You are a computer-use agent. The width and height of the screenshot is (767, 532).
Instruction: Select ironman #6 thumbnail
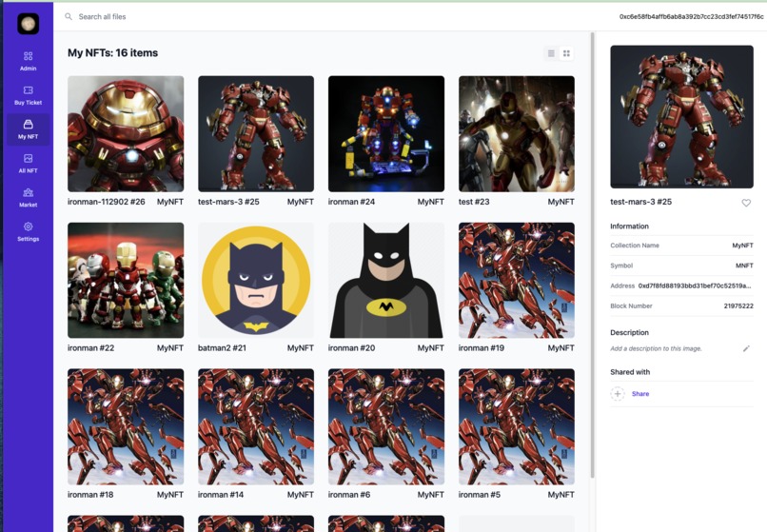[x=386, y=426]
